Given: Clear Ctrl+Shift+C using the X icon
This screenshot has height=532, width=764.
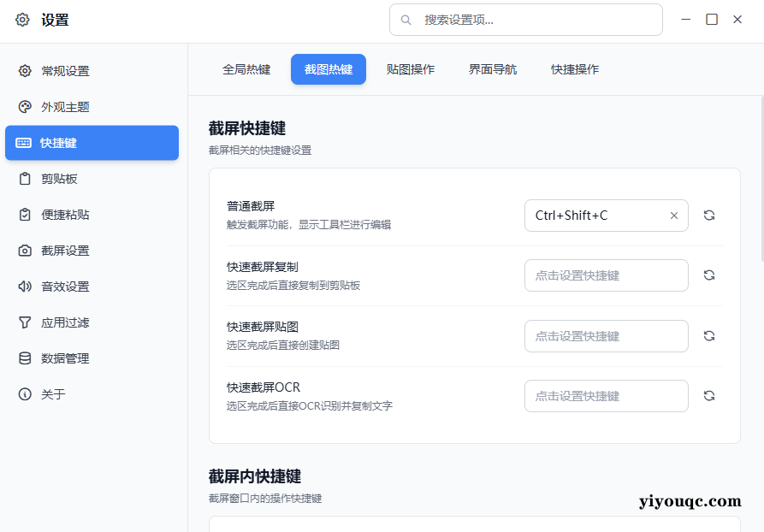Looking at the screenshot, I should point(673,215).
